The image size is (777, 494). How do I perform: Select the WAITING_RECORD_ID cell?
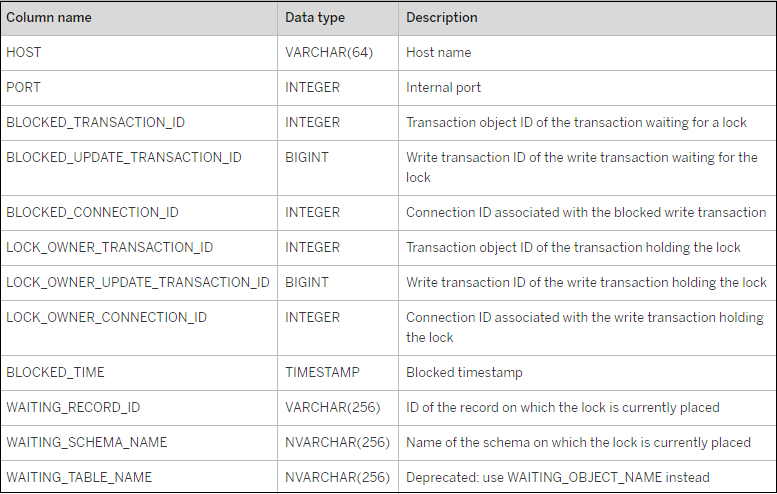click(73, 407)
